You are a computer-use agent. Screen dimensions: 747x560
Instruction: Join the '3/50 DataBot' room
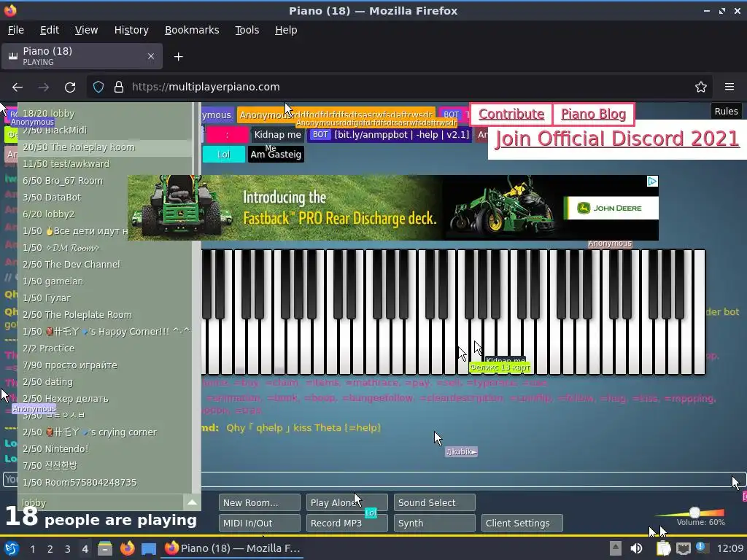(105, 197)
